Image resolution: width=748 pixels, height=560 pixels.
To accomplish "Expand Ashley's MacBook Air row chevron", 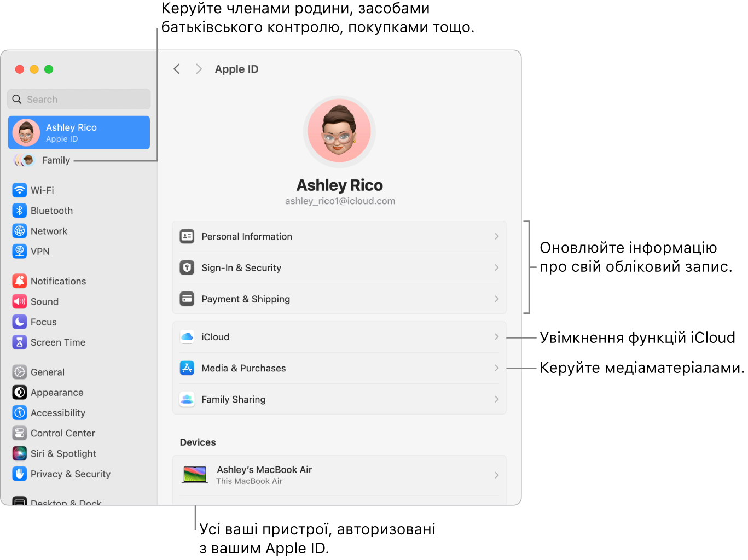I will (496, 475).
